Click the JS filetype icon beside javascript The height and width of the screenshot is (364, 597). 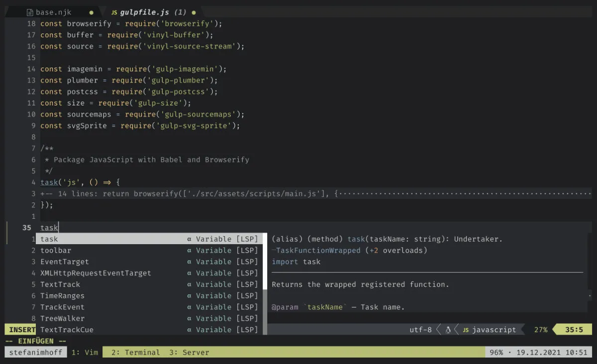click(x=466, y=330)
